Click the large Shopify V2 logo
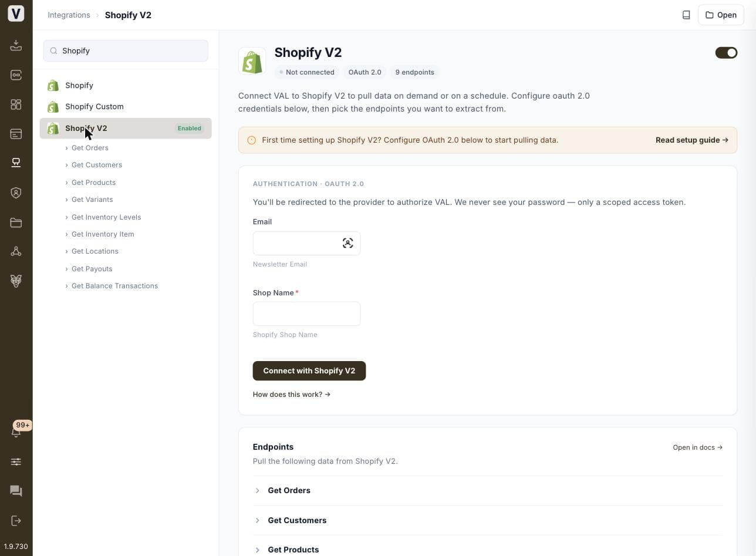Viewport: 756px width, 556px height. click(252, 61)
